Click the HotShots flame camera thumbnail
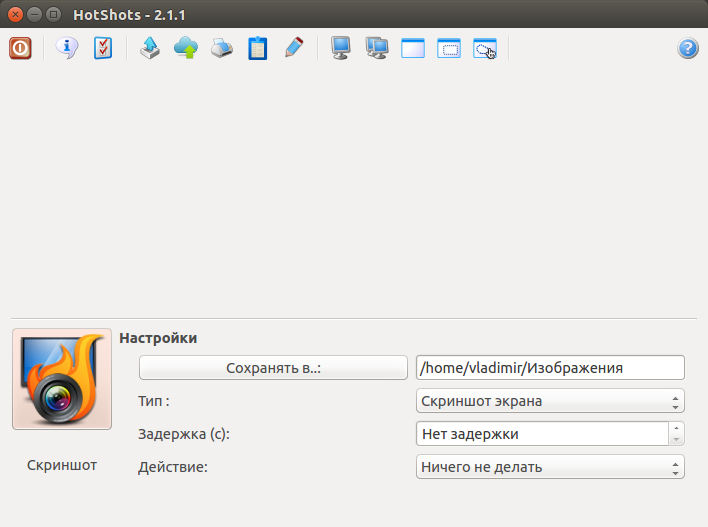This screenshot has height=527, width=708. click(x=62, y=379)
